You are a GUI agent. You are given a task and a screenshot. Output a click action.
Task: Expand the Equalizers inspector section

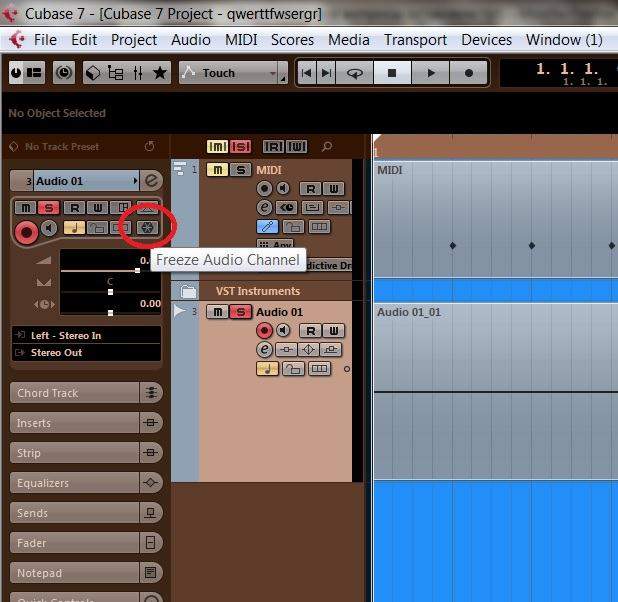point(73,483)
